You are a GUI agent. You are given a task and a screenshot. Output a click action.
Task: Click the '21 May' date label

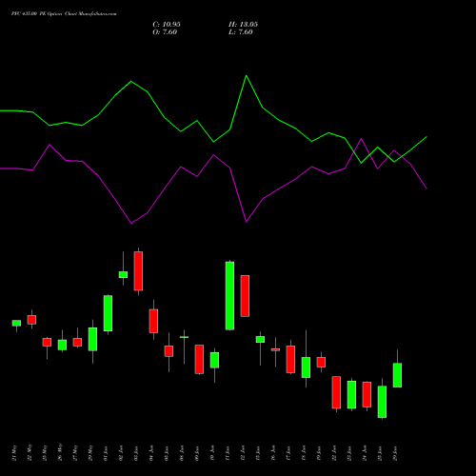click(x=14, y=453)
